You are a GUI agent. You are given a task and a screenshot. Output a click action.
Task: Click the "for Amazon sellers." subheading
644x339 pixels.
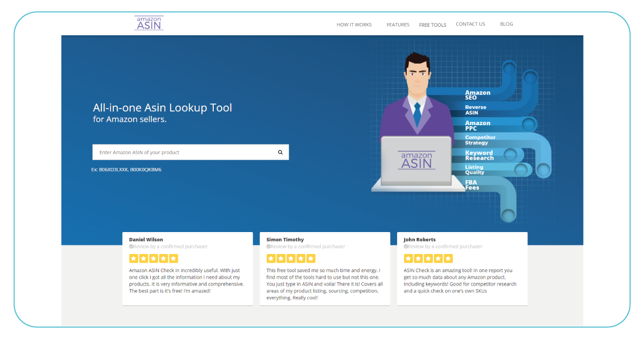tap(130, 119)
